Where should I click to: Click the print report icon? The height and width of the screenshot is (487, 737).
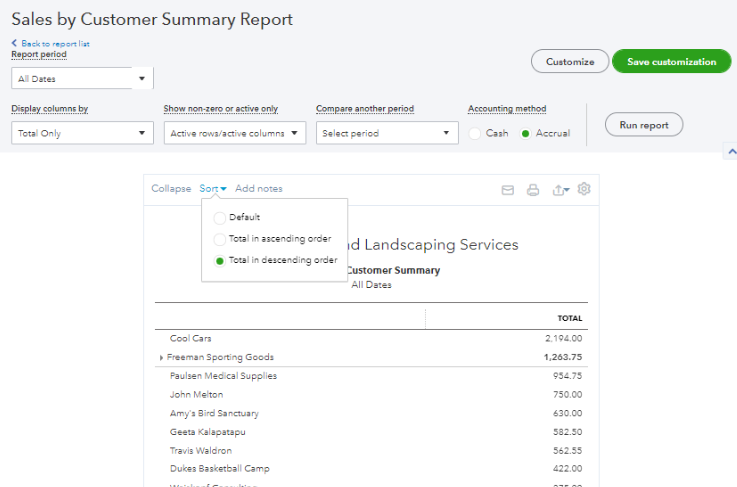click(533, 189)
